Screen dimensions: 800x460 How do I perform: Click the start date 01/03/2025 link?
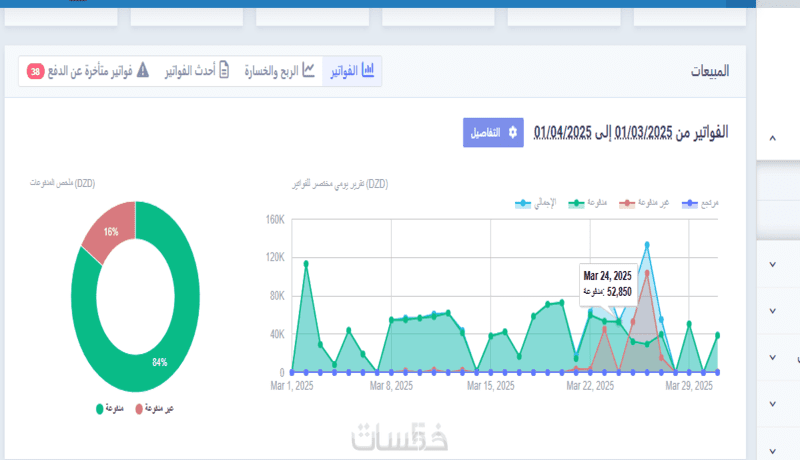pyautogui.click(x=643, y=133)
